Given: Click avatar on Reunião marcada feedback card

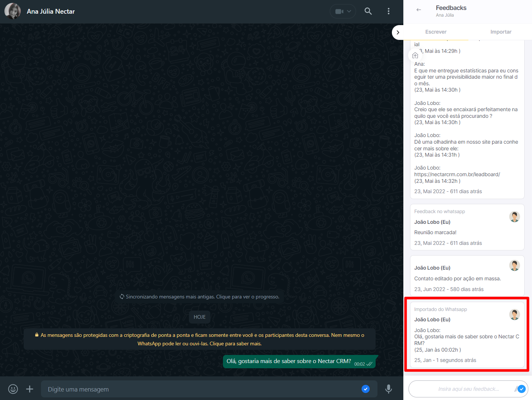Looking at the screenshot, I should tap(515, 216).
